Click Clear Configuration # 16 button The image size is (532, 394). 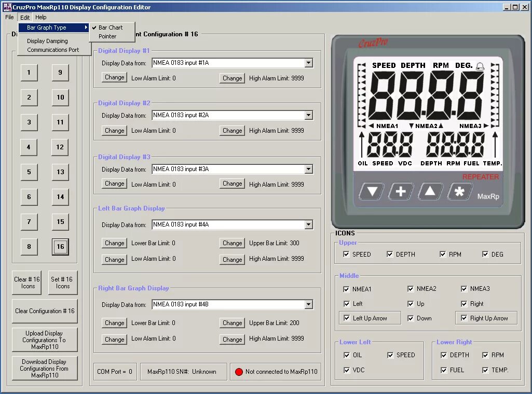[45, 311]
